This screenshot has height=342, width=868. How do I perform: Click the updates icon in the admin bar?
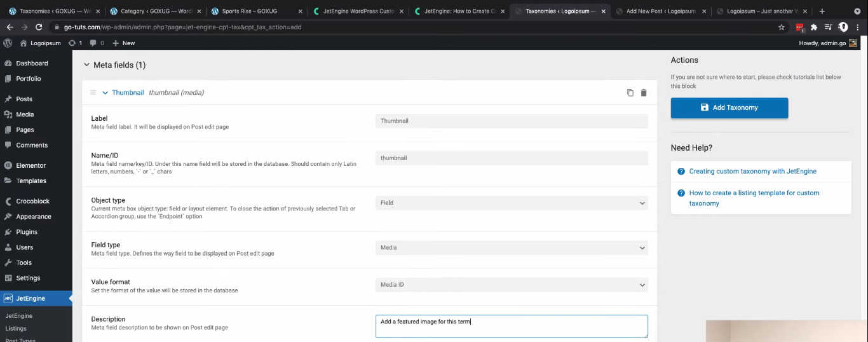[75, 43]
